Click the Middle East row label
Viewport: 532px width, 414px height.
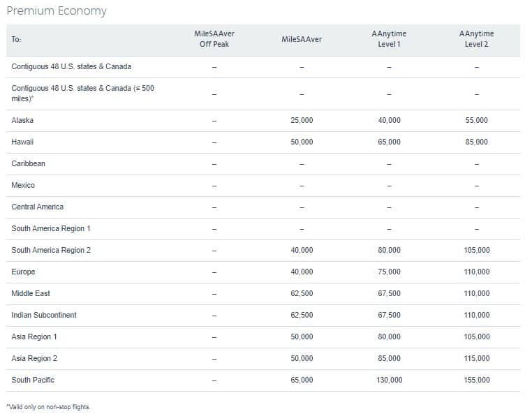pyautogui.click(x=31, y=293)
